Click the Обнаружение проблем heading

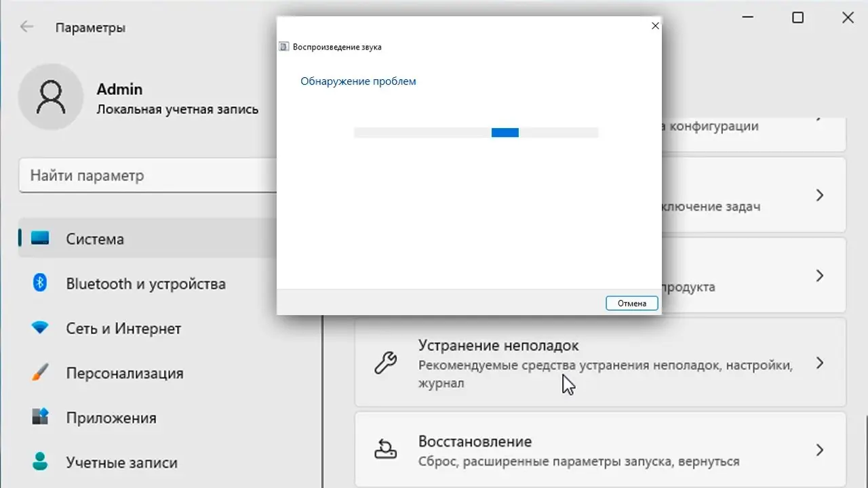[x=358, y=81]
